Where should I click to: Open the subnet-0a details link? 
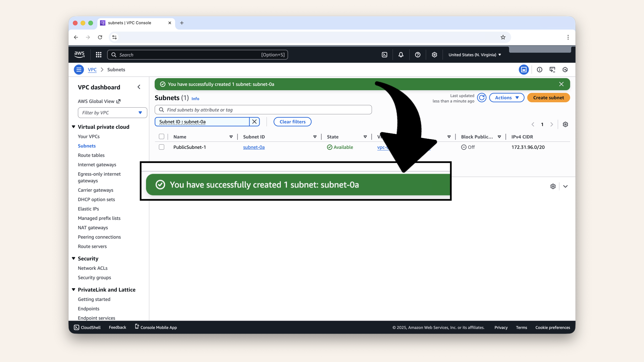tap(254, 147)
